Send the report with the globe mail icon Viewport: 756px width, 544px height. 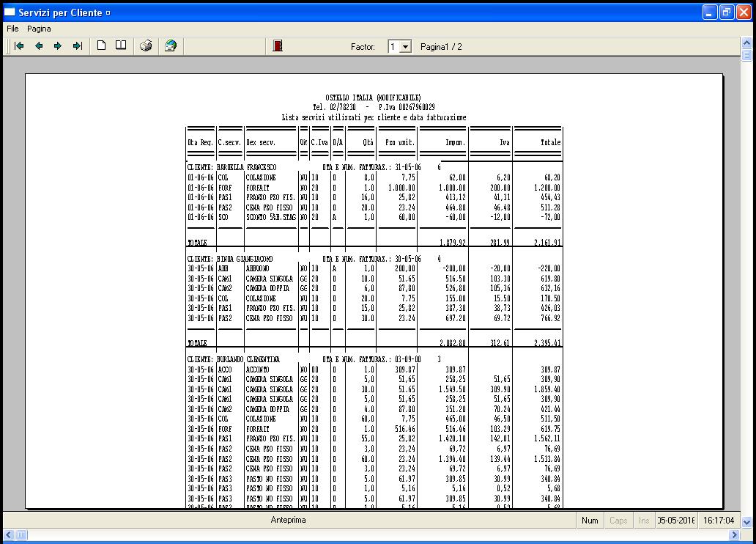point(171,46)
